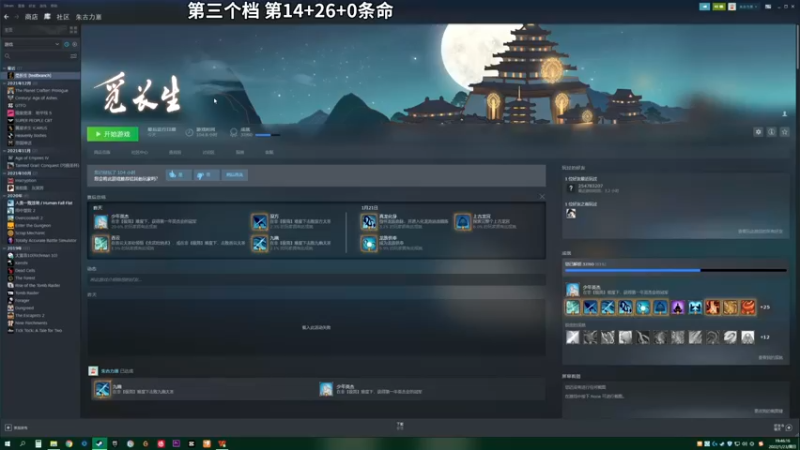The width and height of the screenshot is (800, 450).
Task: Open the 朱古力酱 profile tab
Action: [x=88, y=17]
